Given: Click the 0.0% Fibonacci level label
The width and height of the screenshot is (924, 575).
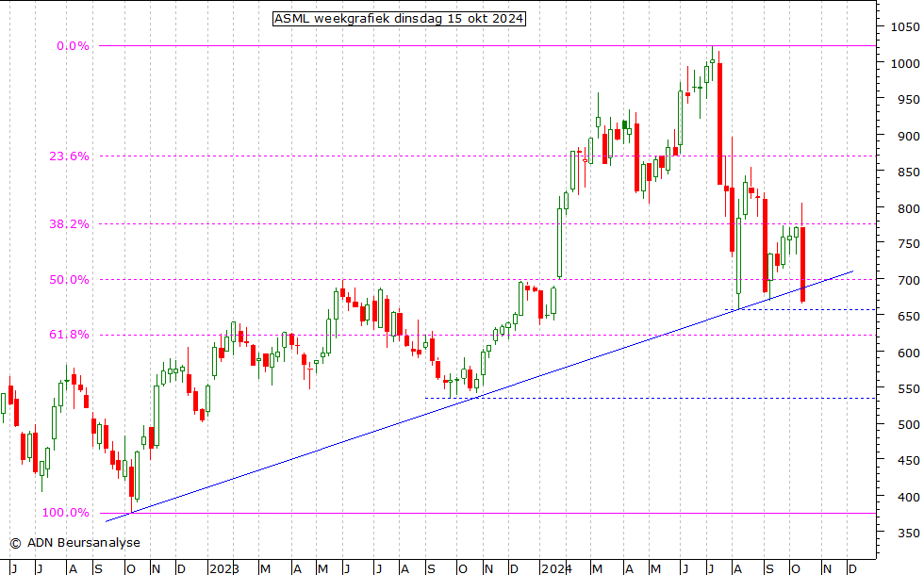Looking at the screenshot, I should [x=74, y=46].
